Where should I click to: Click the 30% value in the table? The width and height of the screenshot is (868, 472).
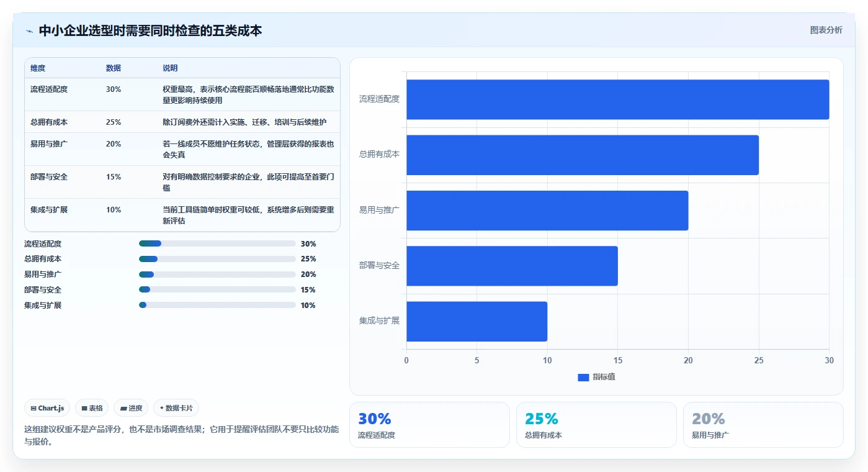(x=114, y=89)
